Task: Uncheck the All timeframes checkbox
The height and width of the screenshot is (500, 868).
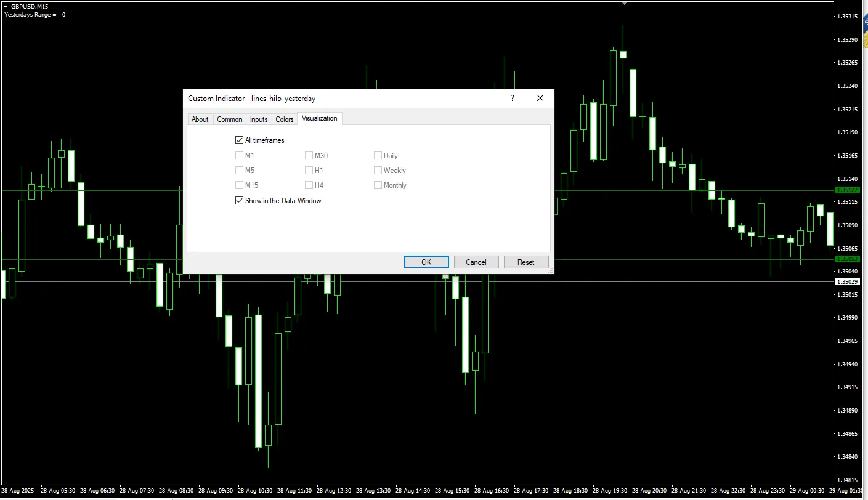Action: tap(240, 140)
